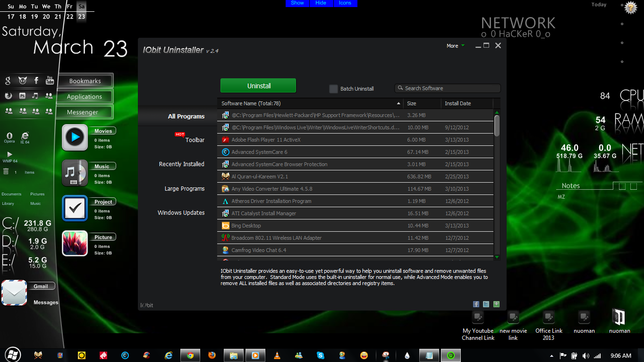Screen dimensions: 644x362
Task: Open IObit Facebook share icon
Action: tap(476, 304)
